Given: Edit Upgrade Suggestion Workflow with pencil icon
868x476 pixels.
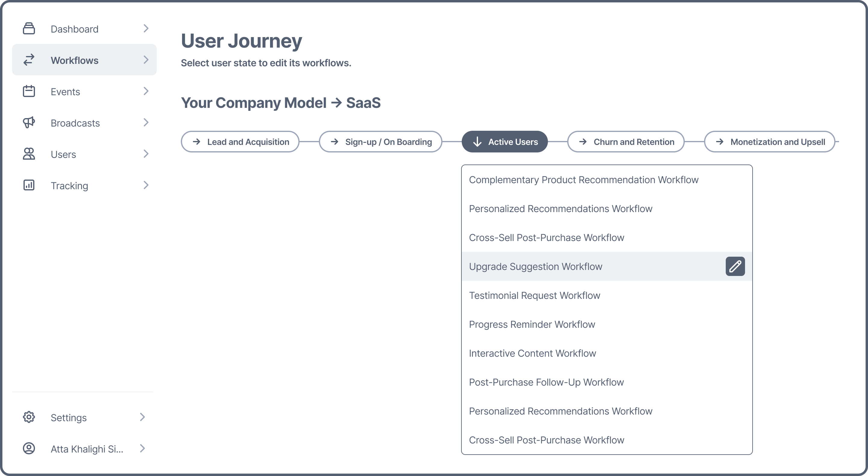Looking at the screenshot, I should coord(735,266).
